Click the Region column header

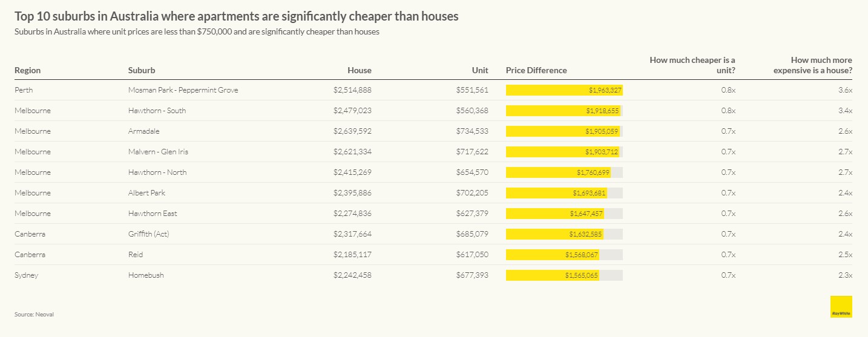pos(28,70)
